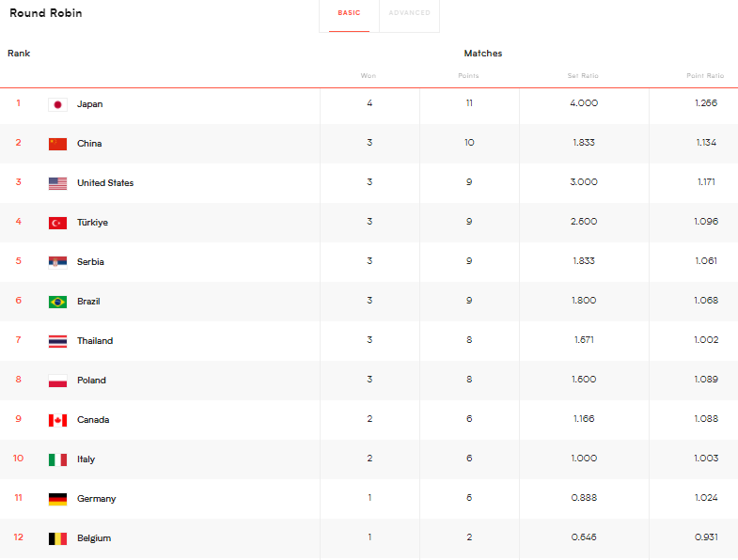The width and height of the screenshot is (738, 560).
Task: Sort by the Won column header
Action: point(369,76)
